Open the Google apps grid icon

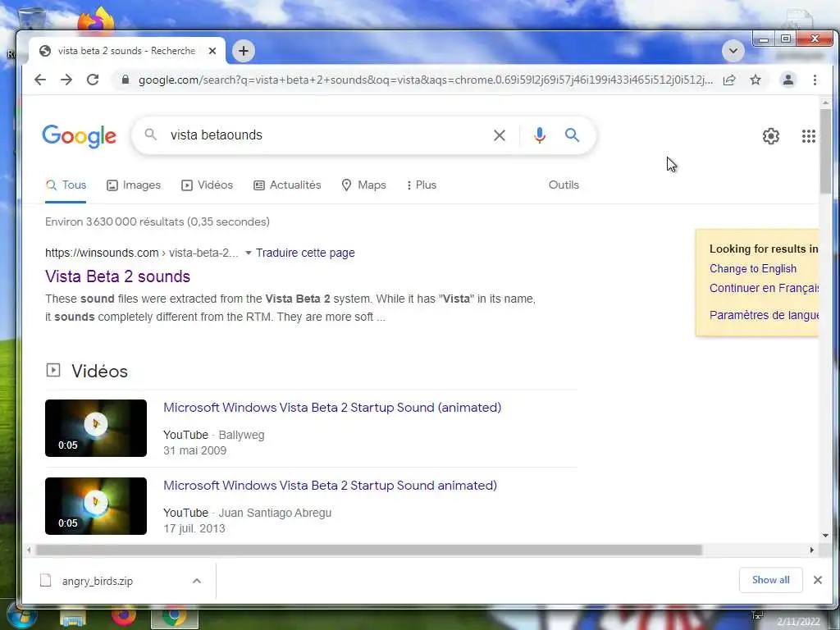(808, 136)
